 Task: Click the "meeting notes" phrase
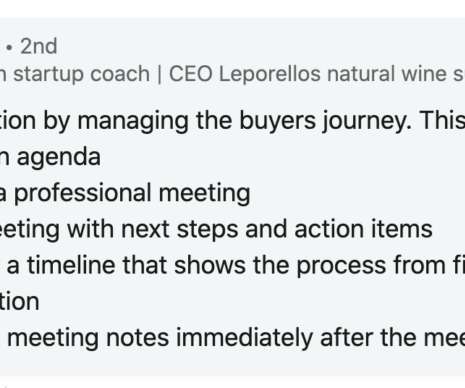coord(88,339)
